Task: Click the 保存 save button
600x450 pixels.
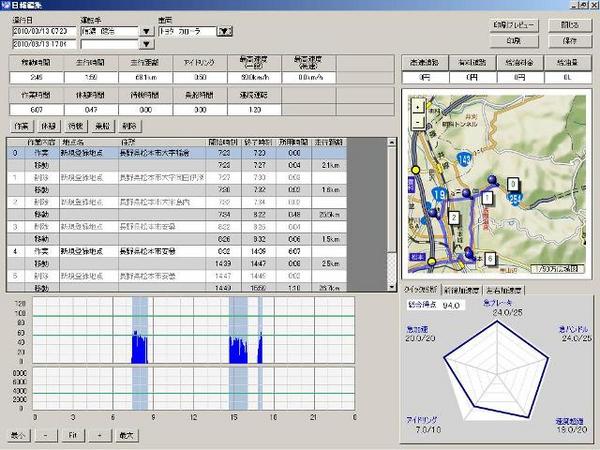Action: coord(569,41)
